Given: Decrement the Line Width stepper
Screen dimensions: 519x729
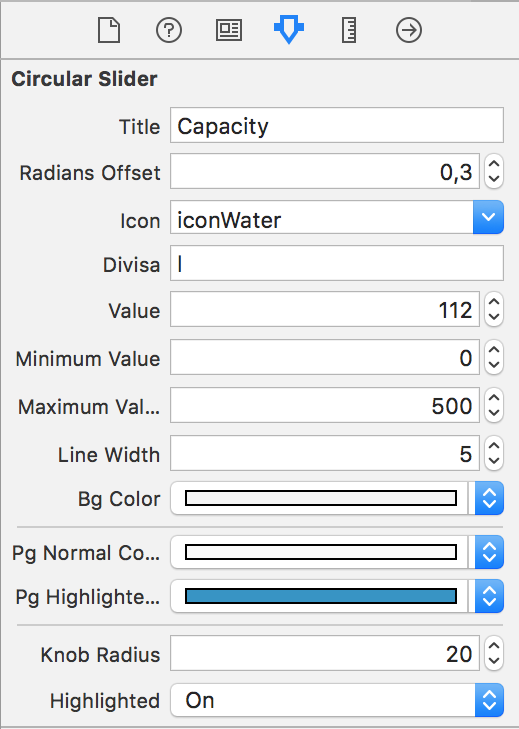Looking at the screenshot, I should pyautogui.click(x=494, y=461).
